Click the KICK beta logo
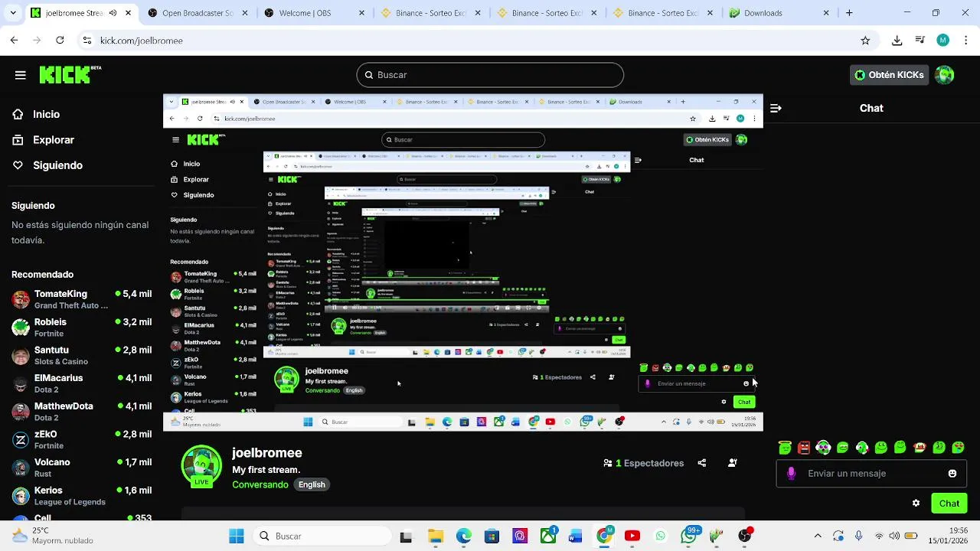Image resolution: width=980 pixels, height=551 pixels. 70,74
